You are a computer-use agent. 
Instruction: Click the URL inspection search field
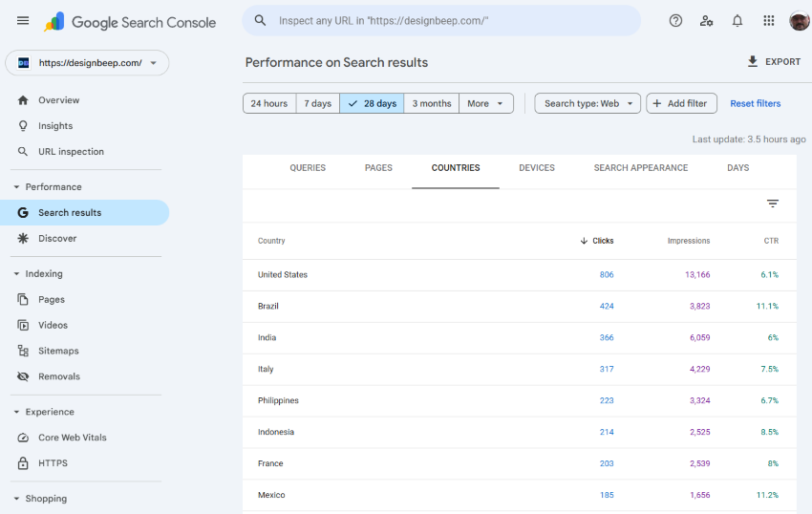click(449, 21)
